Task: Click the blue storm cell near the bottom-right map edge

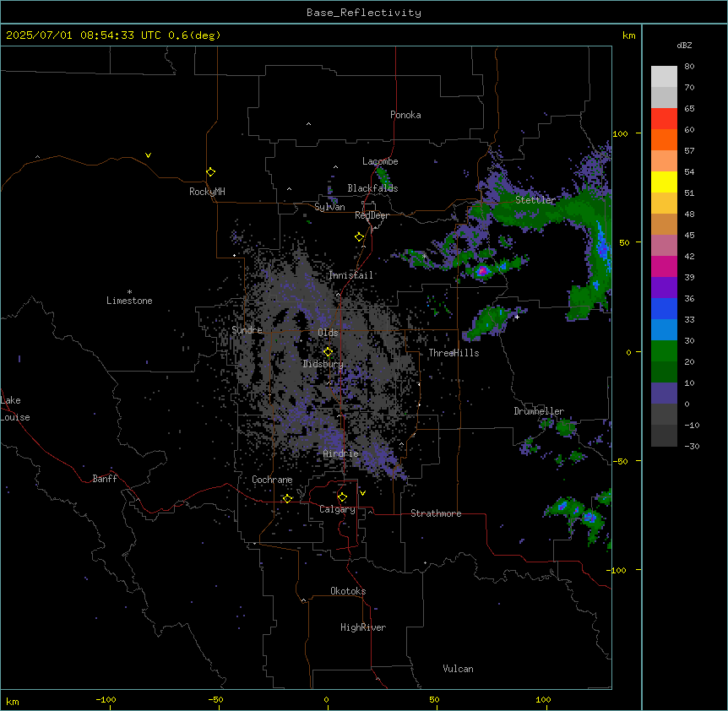Action: (x=590, y=516)
